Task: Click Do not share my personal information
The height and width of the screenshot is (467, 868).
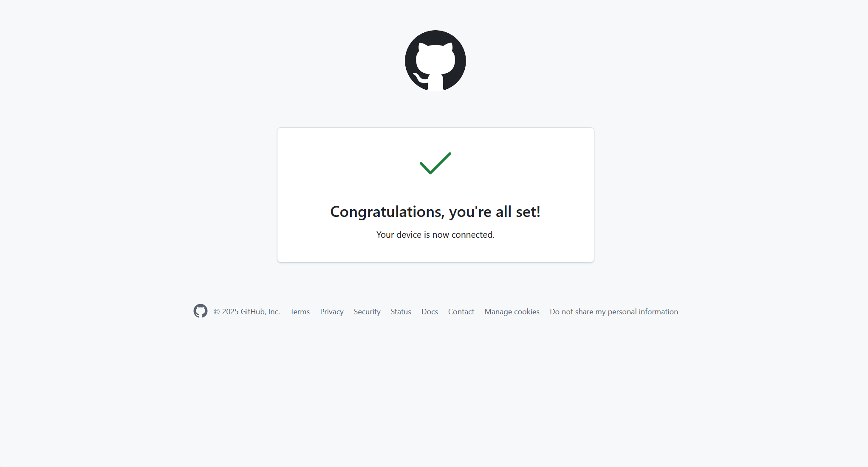Action: pyautogui.click(x=614, y=312)
